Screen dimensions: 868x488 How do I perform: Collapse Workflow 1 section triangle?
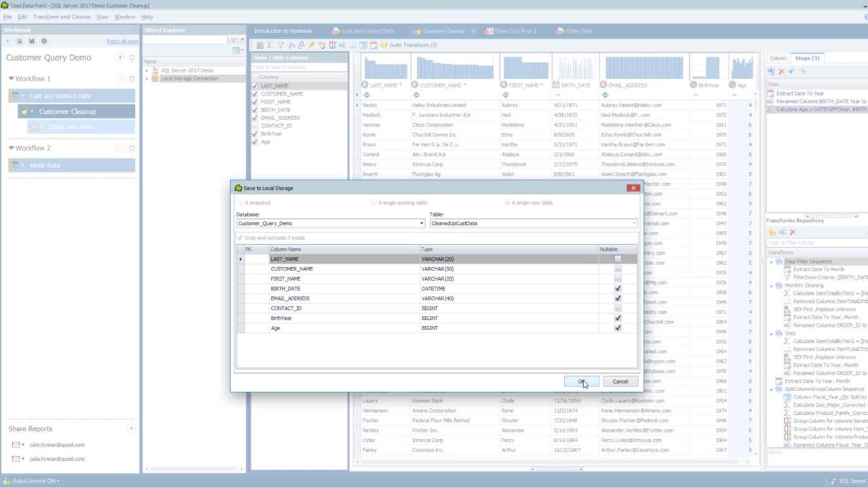pyautogui.click(x=12, y=79)
